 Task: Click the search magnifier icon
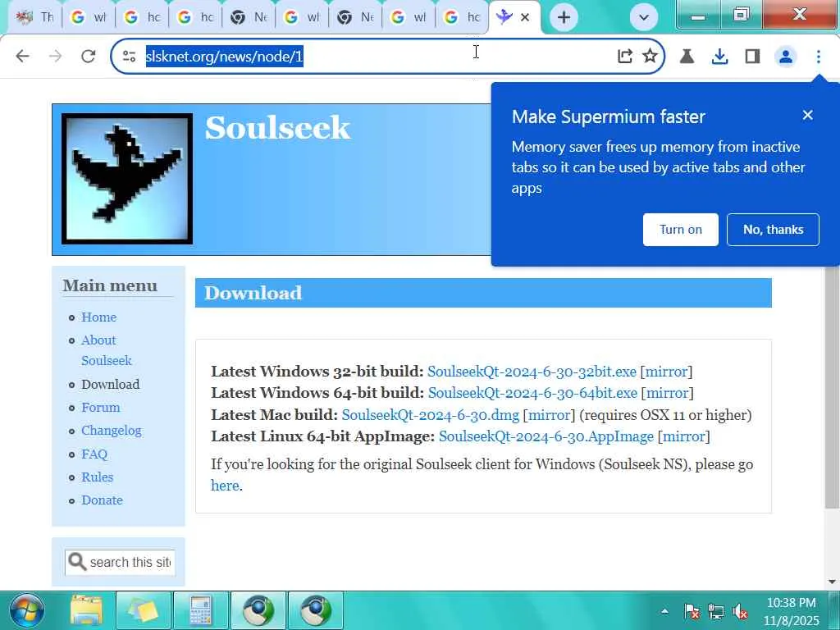pyautogui.click(x=77, y=562)
